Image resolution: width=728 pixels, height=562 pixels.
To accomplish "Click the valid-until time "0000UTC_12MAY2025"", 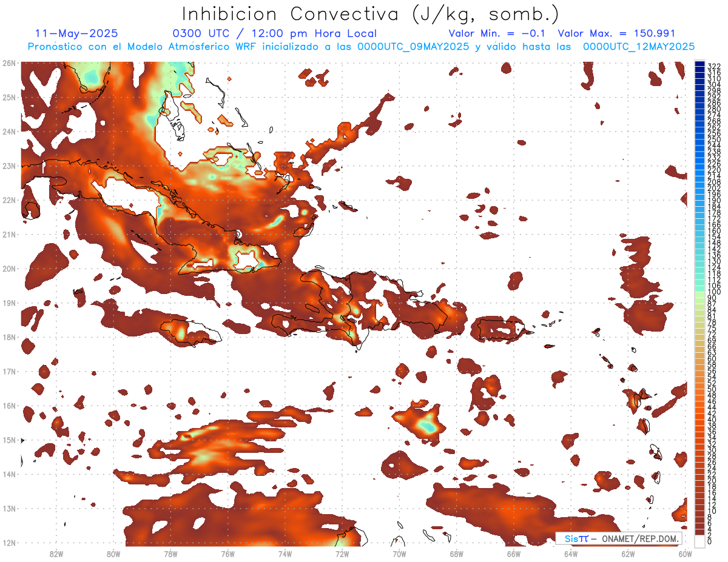I will [639, 47].
